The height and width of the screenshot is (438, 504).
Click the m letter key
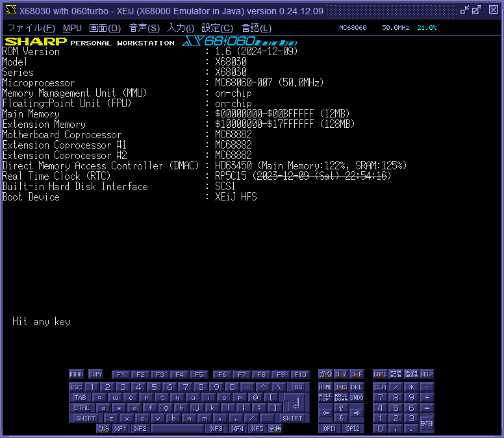coord(205,419)
